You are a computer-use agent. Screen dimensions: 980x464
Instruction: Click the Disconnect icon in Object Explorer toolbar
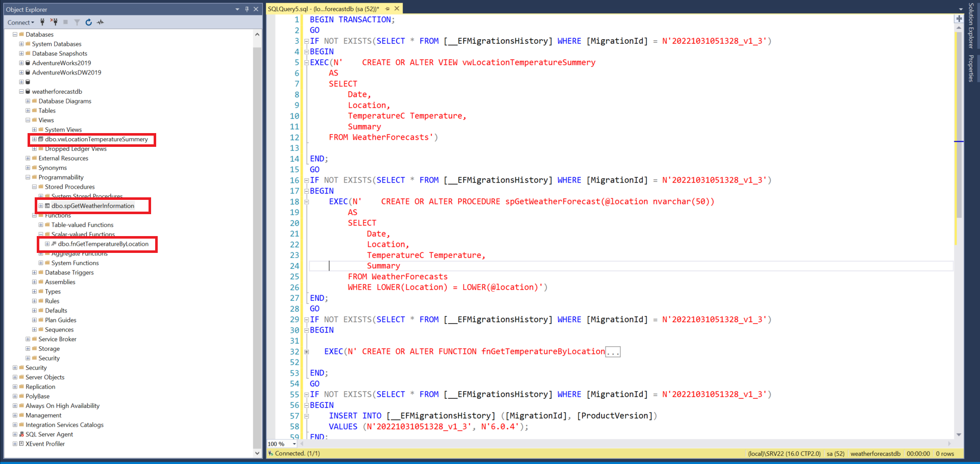pos(53,22)
